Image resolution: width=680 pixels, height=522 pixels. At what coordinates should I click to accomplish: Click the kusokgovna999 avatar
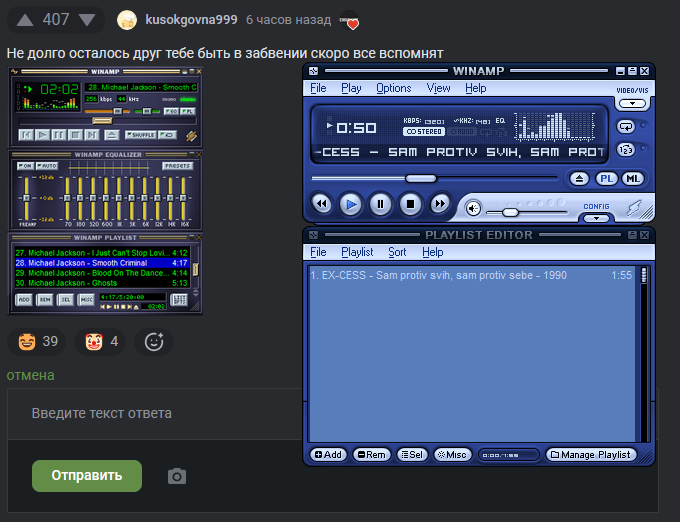click(x=127, y=20)
